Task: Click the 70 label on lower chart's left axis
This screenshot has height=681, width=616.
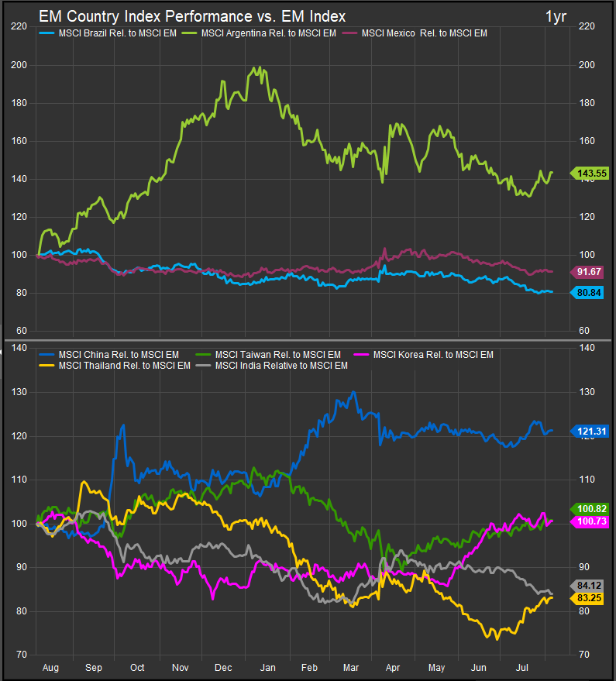Action: coord(22,655)
